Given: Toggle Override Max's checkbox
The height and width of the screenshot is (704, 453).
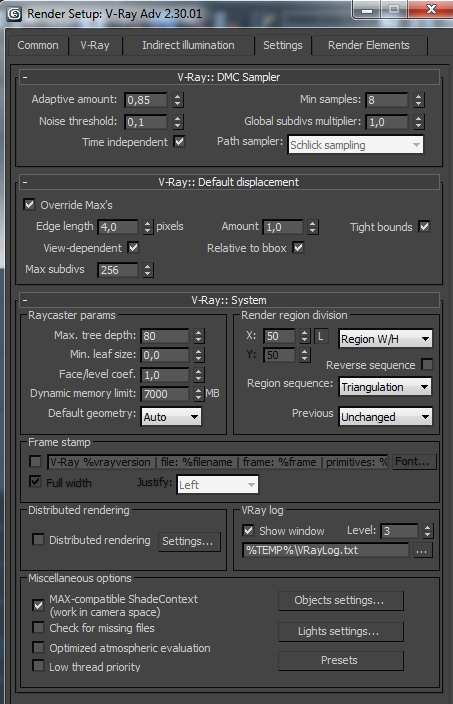Looking at the screenshot, I should [x=29, y=205].
